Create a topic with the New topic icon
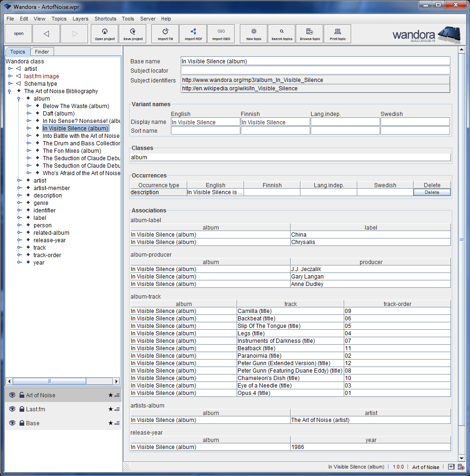Image resolution: width=470 pixels, height=476 pixels. (x=253, y=34)
